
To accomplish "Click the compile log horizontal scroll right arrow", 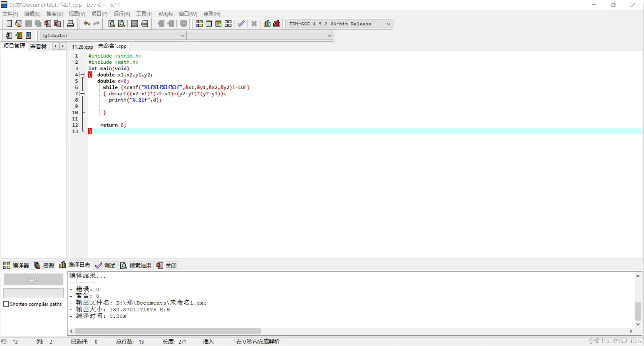I will (x=631, y=331).
